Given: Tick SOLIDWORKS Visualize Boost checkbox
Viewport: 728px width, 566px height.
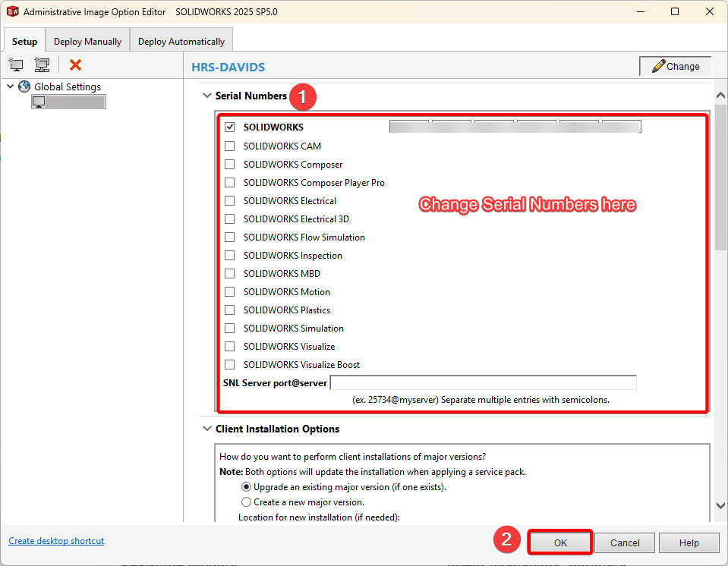Looking at the screenshot, I should (229, 364).
